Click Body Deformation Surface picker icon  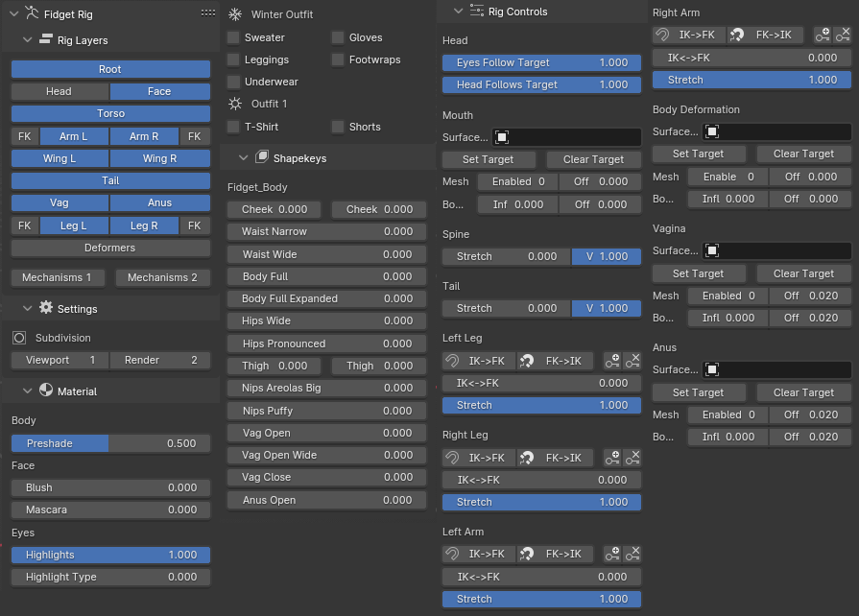point(711,131)
